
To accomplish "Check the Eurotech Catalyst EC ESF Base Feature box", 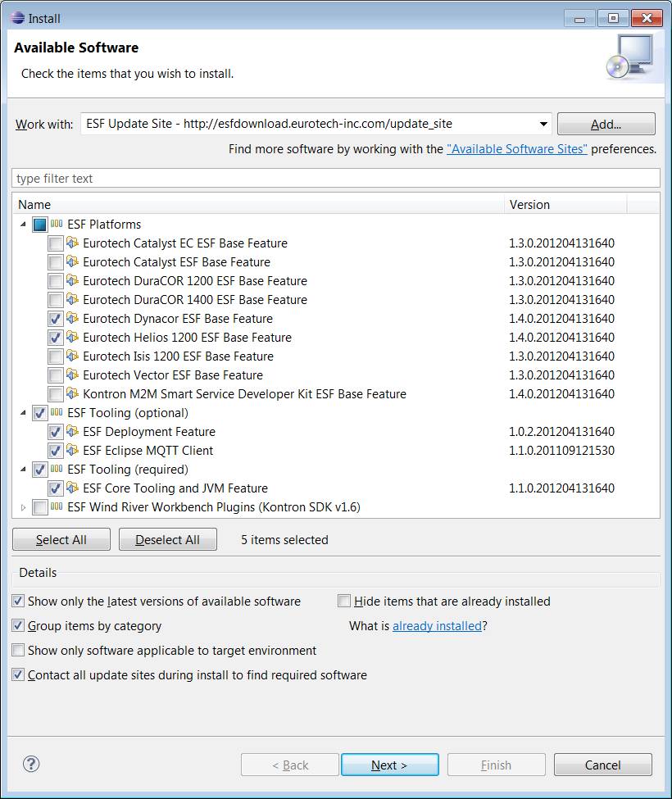I will (55, 243).
